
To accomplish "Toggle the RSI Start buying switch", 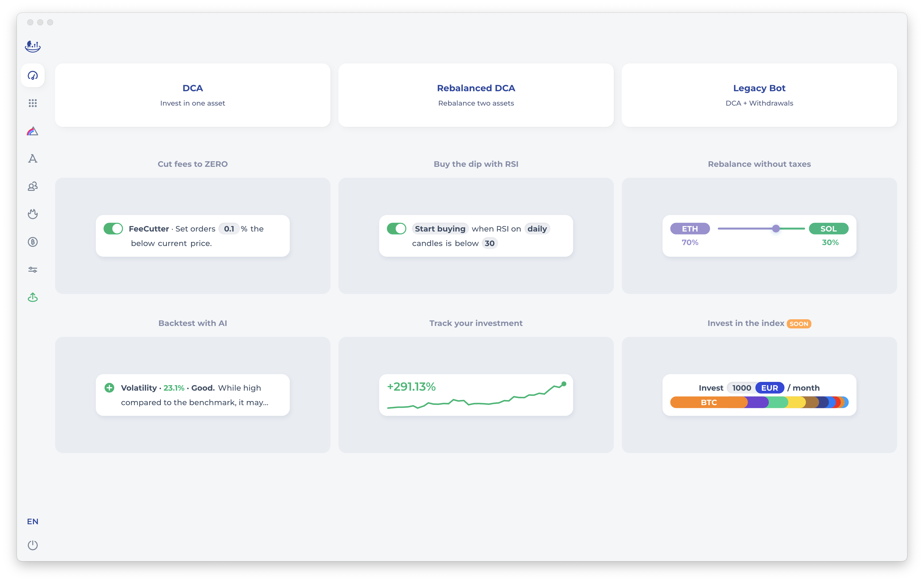I will (x=396, y=229).
